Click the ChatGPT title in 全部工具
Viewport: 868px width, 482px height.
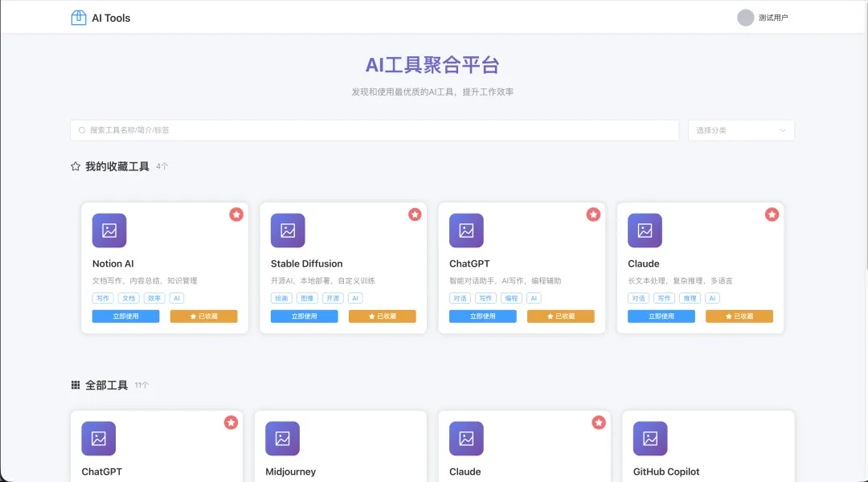pyautogui.click(x=102, y=472)
